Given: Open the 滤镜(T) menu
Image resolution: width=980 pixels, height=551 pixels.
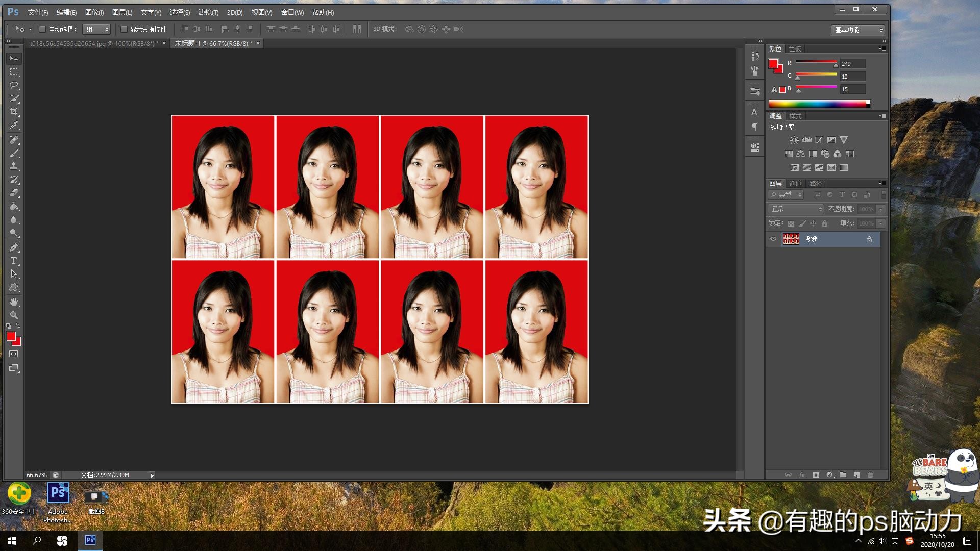Looking at the screenshot, I should click(x=208, y=12).
